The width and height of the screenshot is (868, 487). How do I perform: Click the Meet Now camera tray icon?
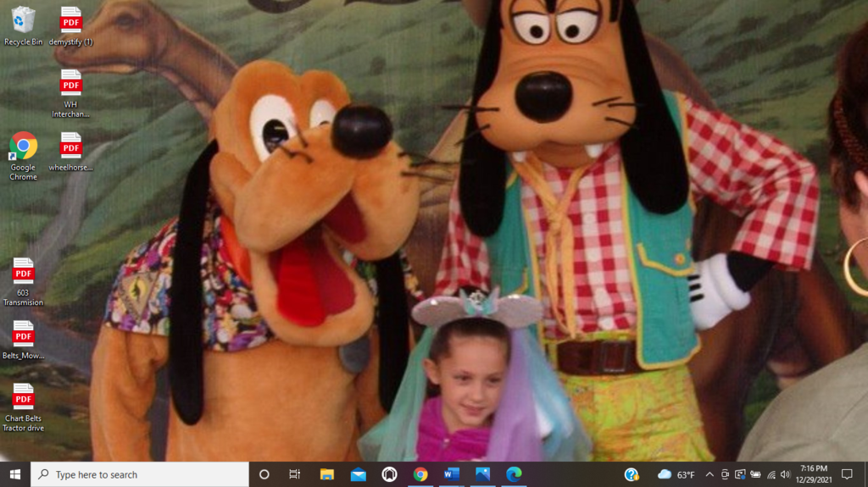click(x=725, y=474)
